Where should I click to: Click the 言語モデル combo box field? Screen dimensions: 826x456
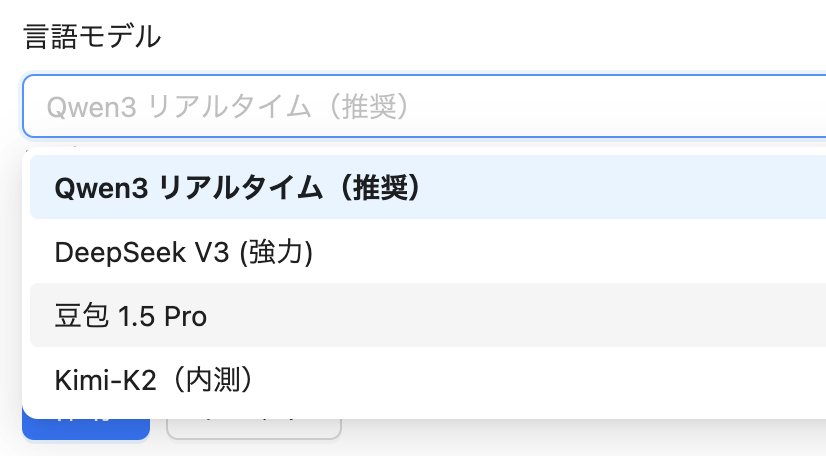[x=424, y=106]
